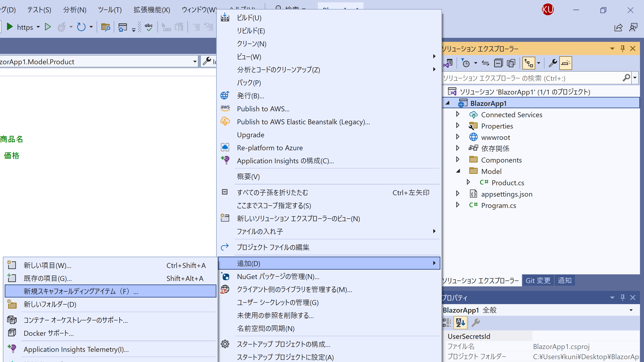Open Solution Explorer search options dropdown arrow

point(635,78)
